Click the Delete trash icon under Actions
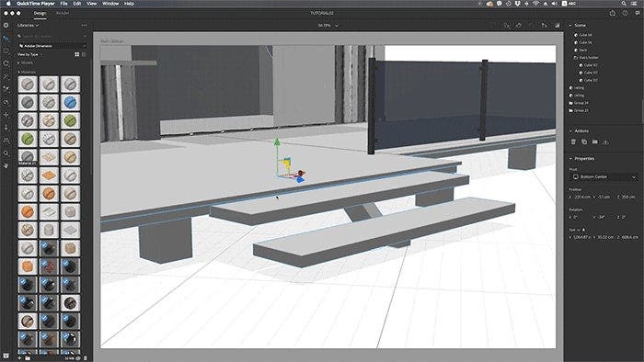Viewport: 644px width, 362px height. coord(573,141)
